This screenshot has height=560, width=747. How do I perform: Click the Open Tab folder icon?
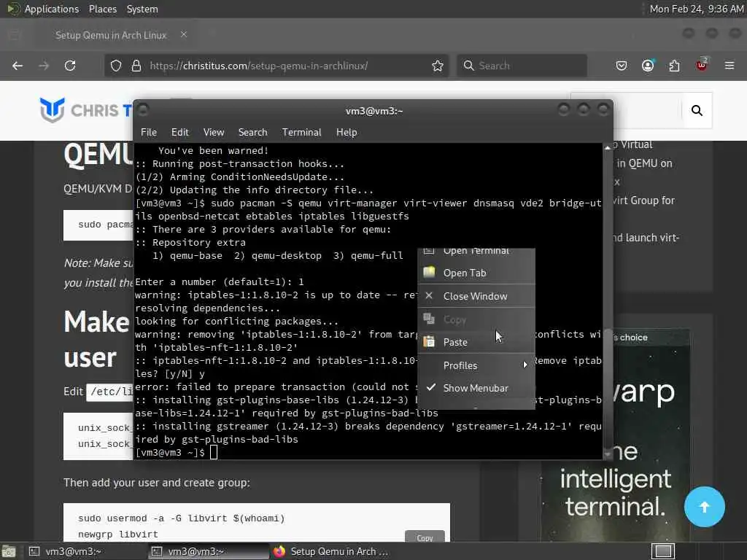point(429,273)
